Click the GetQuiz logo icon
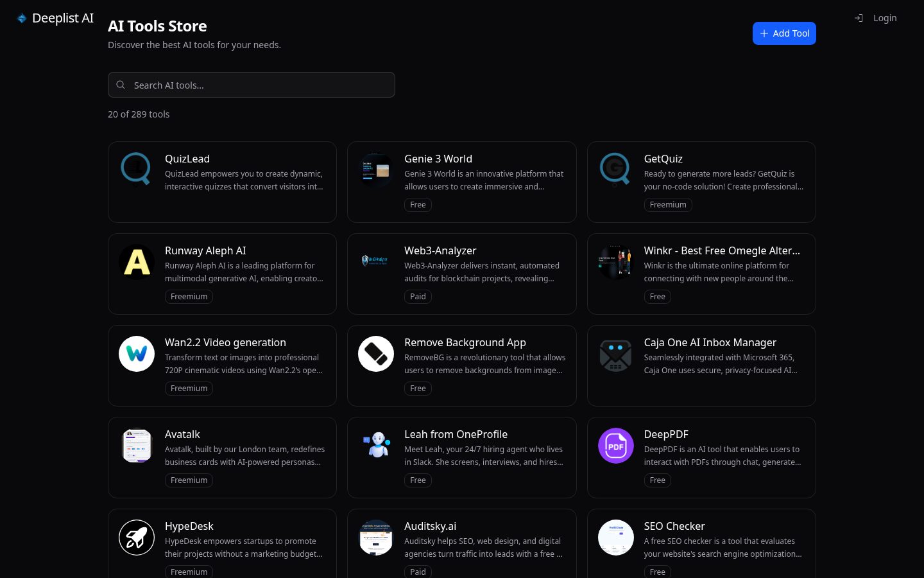 (616, 170)
